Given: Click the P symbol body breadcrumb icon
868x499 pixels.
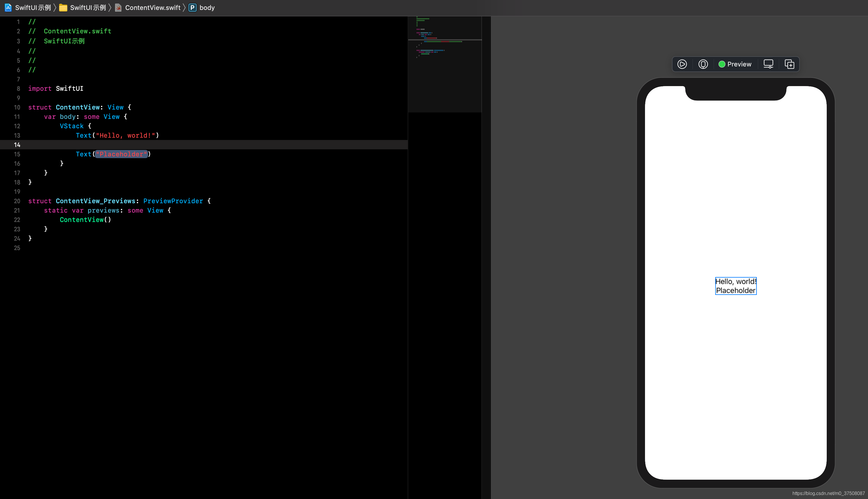Looking at the screenshot, I should [x=192, y=7].
